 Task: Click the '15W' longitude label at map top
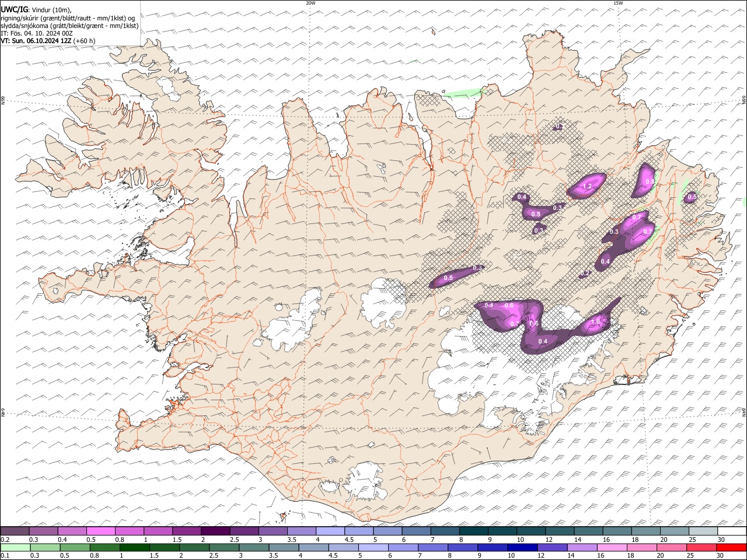click(618, 3)
